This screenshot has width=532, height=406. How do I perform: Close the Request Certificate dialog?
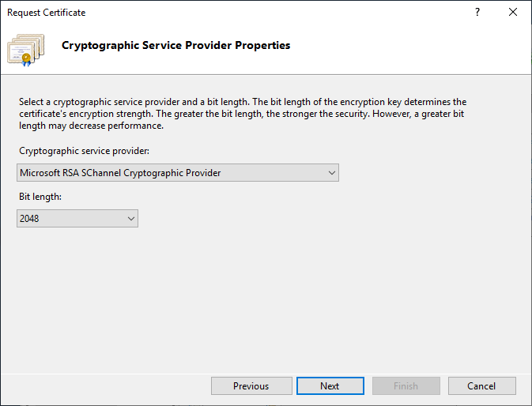(x=514, y=13)
